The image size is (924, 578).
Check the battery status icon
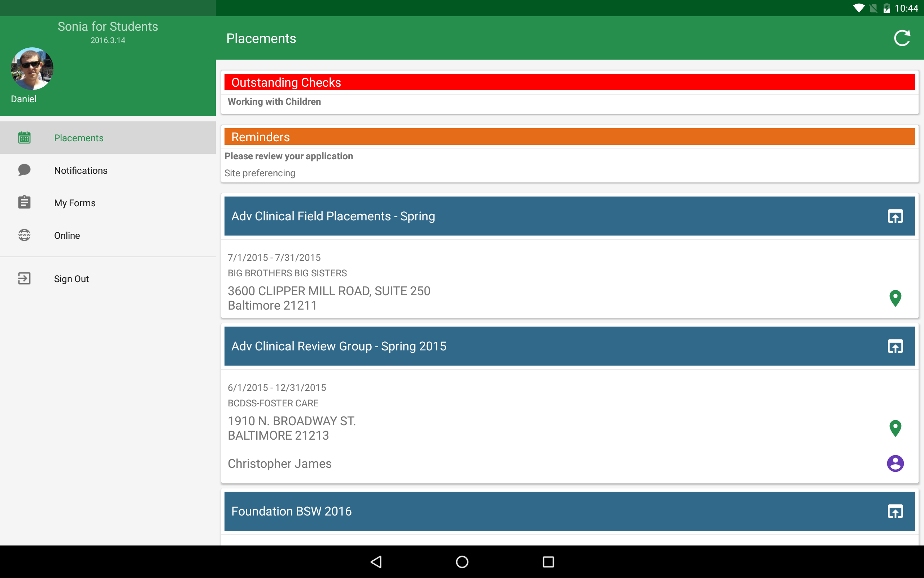pos(886,8)
